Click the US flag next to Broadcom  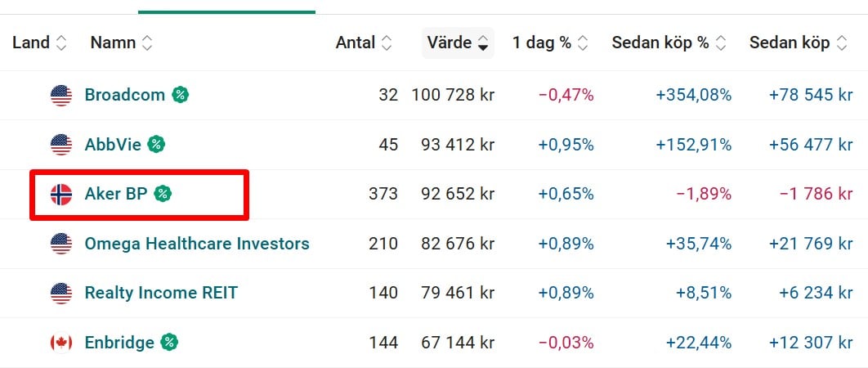61,95
